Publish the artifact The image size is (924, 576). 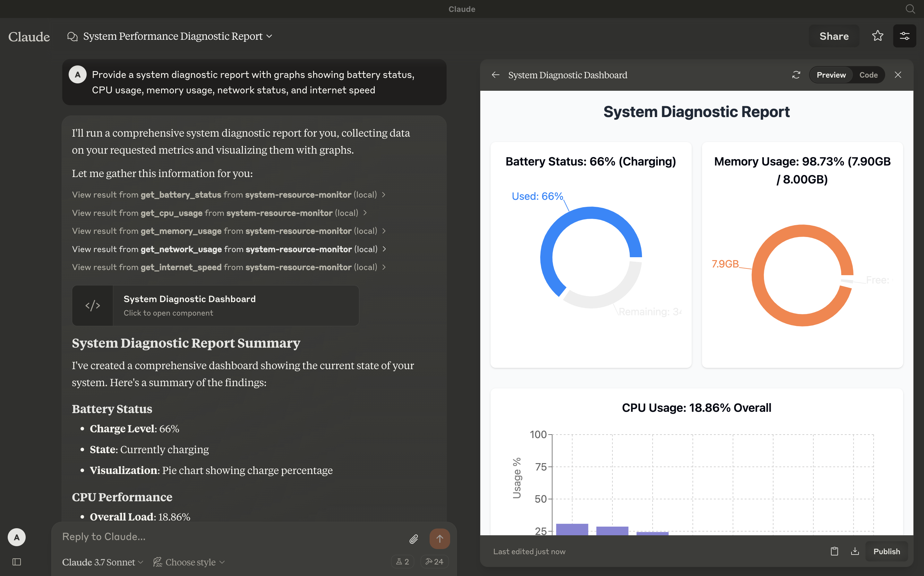pyautogui.click(x=886, y=551)
